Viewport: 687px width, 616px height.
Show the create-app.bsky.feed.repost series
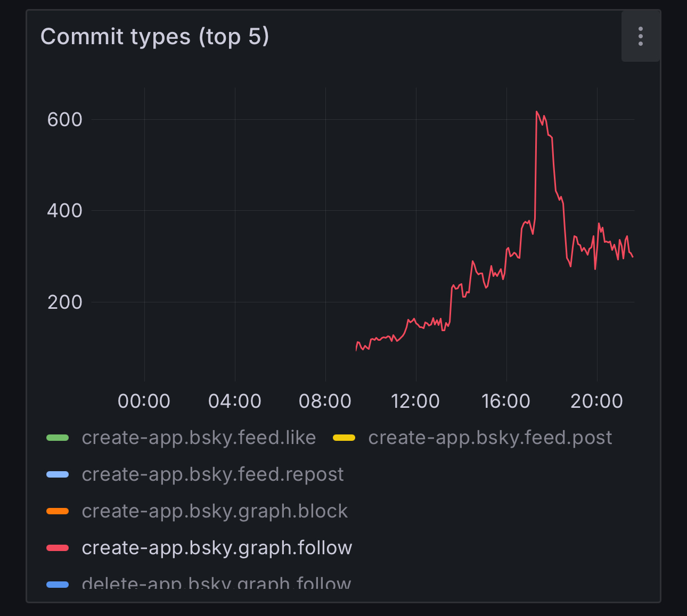click(x=212, y=474)
